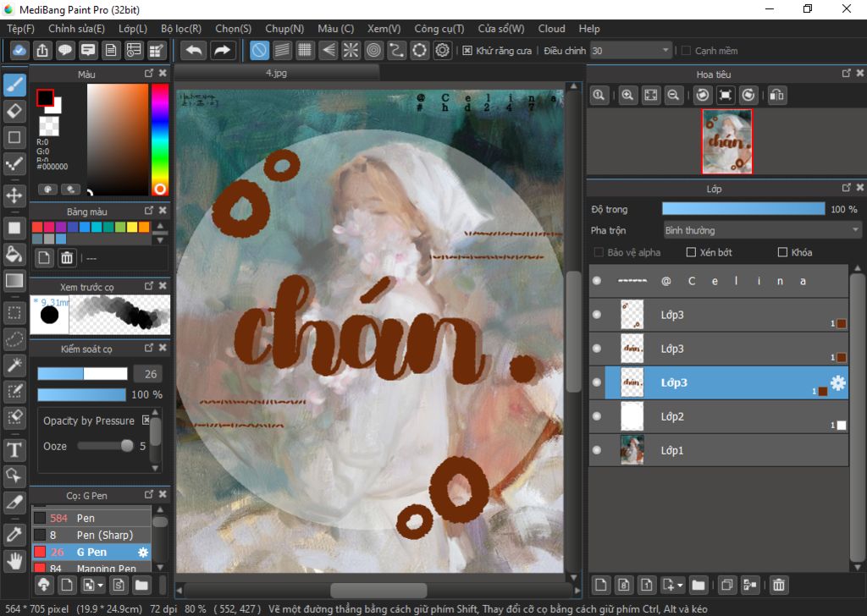Toggle the Opacity by Pressure checkbox
The height and width of the screenshot is (616, 867).
point(146,421)
